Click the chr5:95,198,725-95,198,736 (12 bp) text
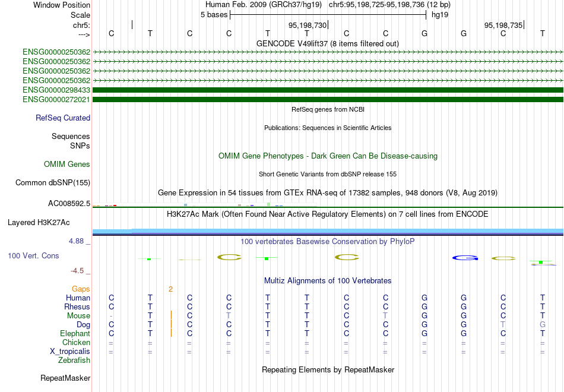This screenshot has height=392, width=564. point(389,5)
